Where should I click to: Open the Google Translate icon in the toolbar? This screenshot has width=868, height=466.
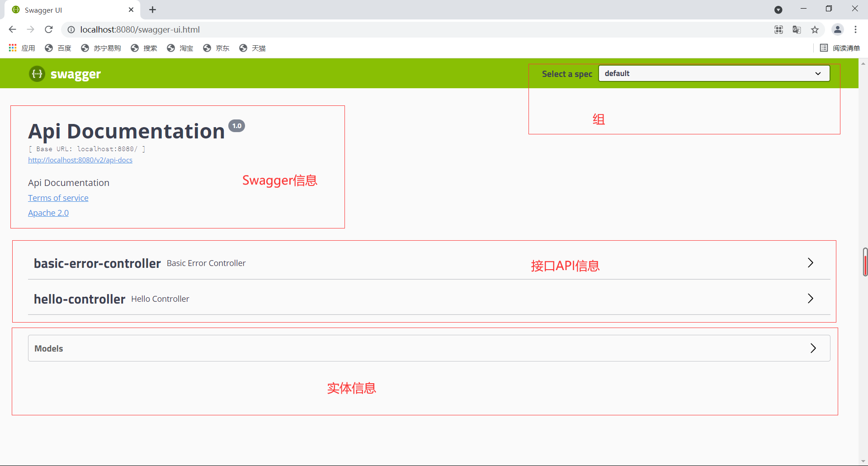pyautogui.click(x=797, y=29)
